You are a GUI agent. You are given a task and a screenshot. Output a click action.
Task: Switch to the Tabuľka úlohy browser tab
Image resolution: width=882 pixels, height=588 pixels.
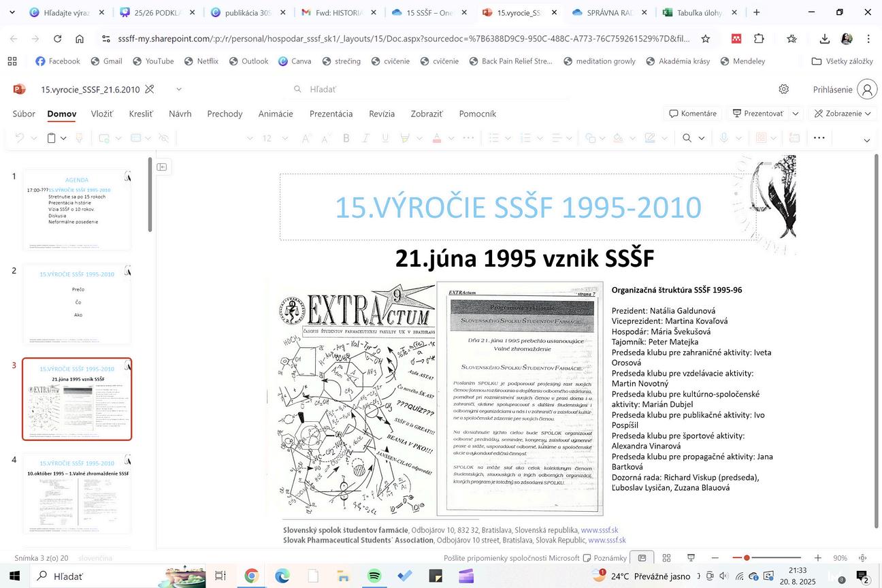(699, 12)
